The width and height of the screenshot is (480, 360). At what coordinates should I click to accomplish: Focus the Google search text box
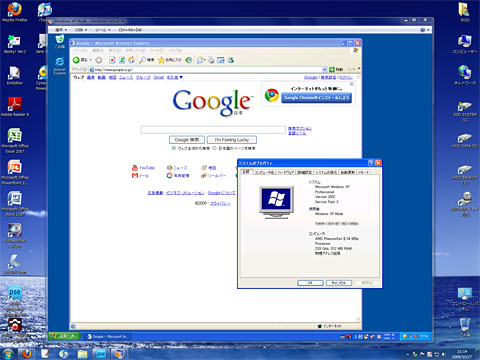[x=213, y=130]
